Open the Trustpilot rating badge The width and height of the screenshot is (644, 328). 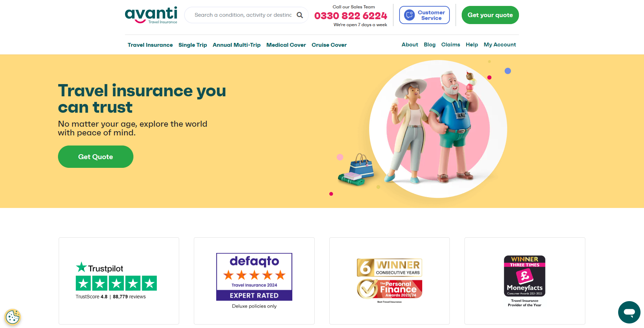116,281
